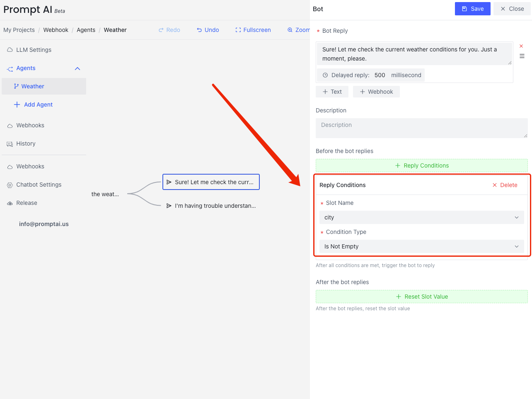Open the Condition Type dropdown showing Is Not Empty
532x399 pixels.
point(422,246)
